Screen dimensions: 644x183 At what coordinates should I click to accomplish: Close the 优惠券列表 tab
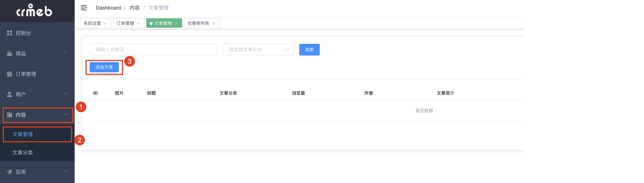tap(213, 23)
